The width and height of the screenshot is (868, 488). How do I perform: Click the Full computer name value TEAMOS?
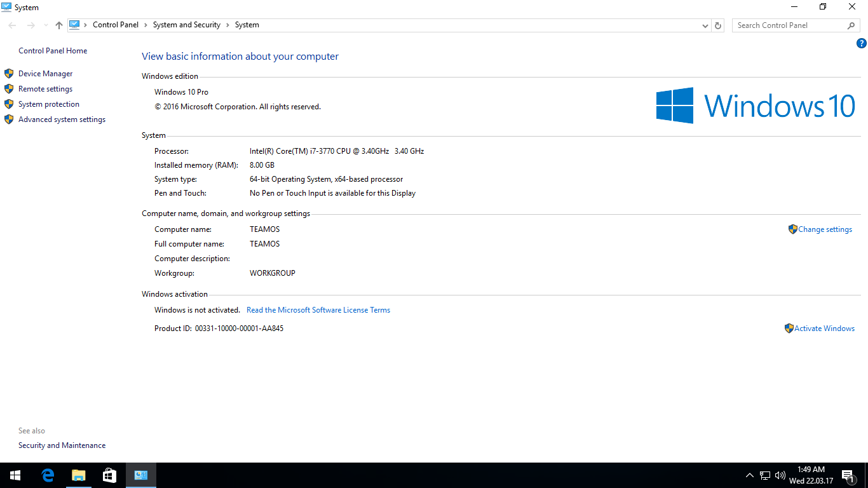264,244
